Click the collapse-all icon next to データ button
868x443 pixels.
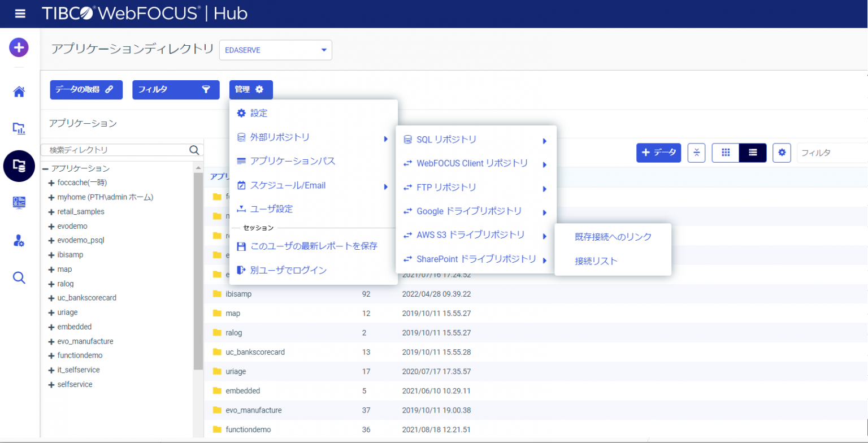696,153
